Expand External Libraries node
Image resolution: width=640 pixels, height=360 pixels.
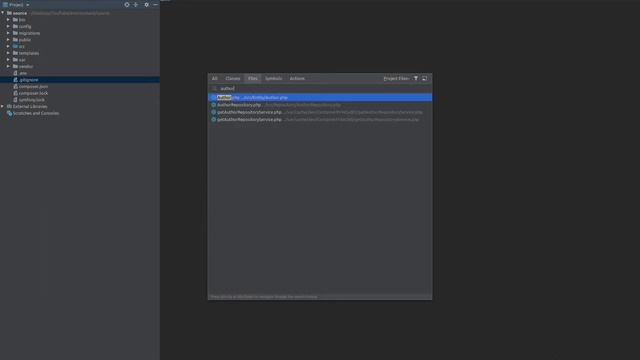tap(3, 107)
